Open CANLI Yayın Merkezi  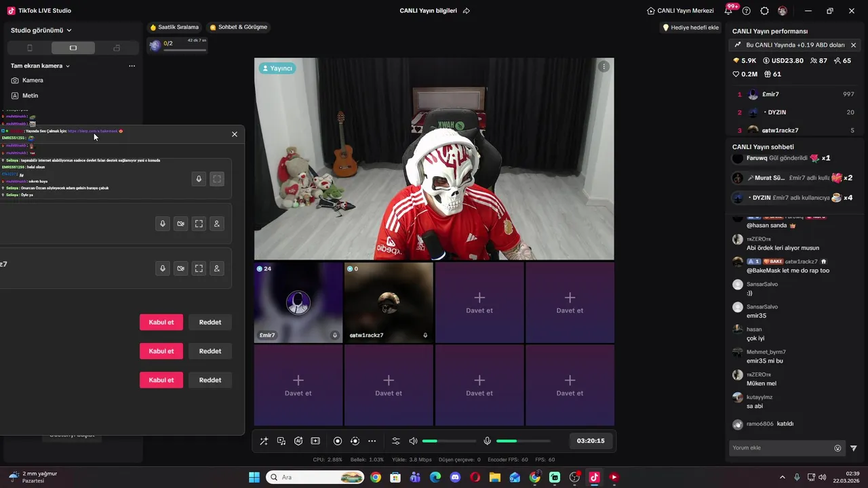680,11
